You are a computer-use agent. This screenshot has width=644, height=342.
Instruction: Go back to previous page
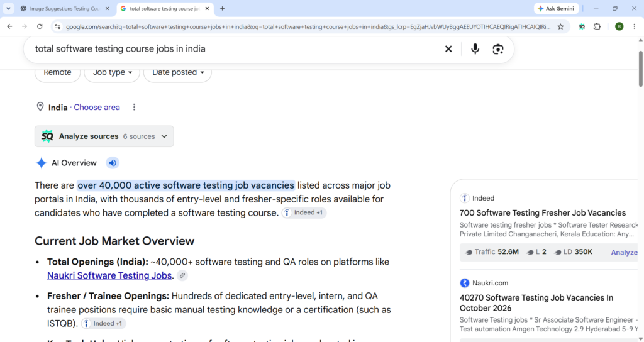tap(9, 26)
